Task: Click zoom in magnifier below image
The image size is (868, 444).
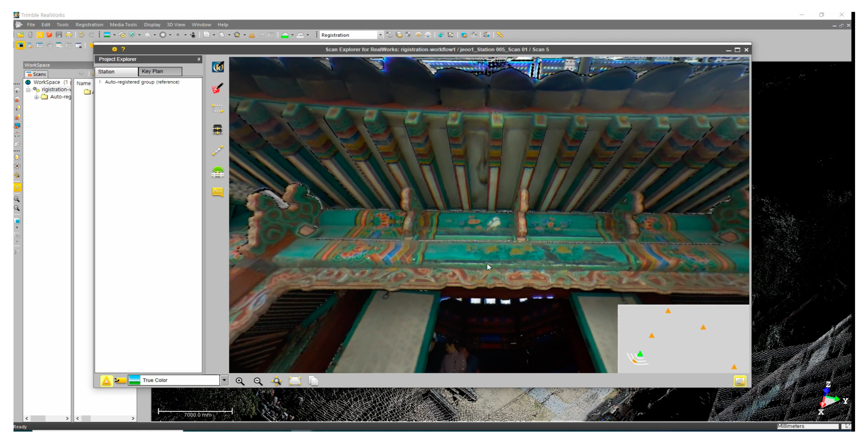Action: point(240,381)
